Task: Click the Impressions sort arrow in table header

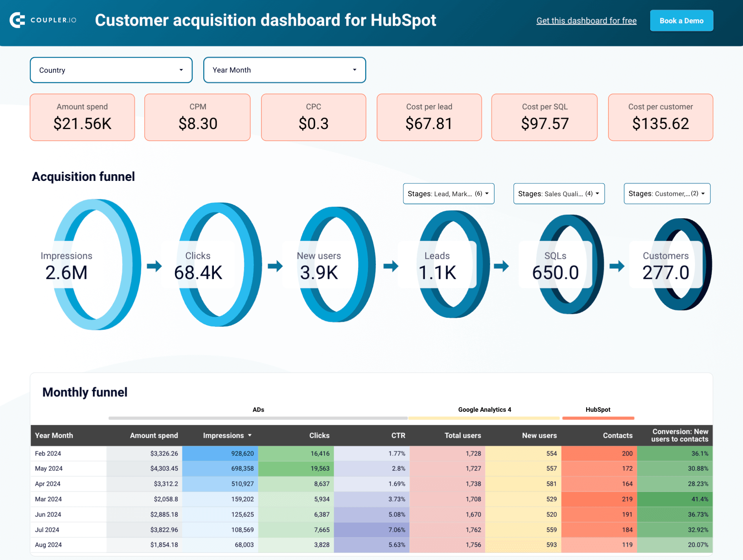Action: pyautogui.click(x=250, y=435)
